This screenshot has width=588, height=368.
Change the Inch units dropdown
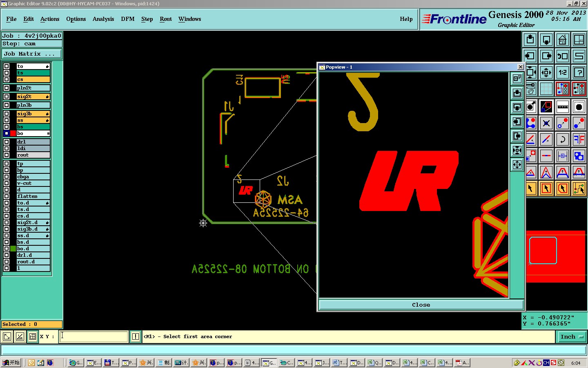pos(571,337)
